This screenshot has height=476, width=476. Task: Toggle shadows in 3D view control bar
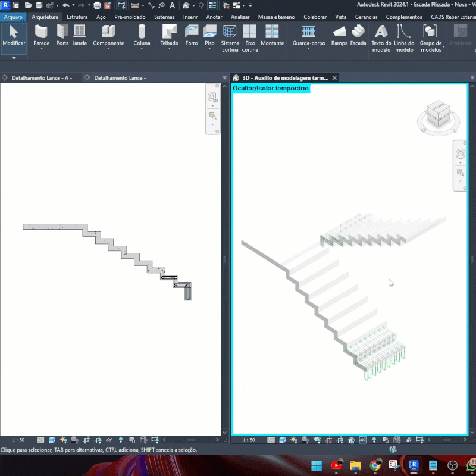click(x=305, y=440)
